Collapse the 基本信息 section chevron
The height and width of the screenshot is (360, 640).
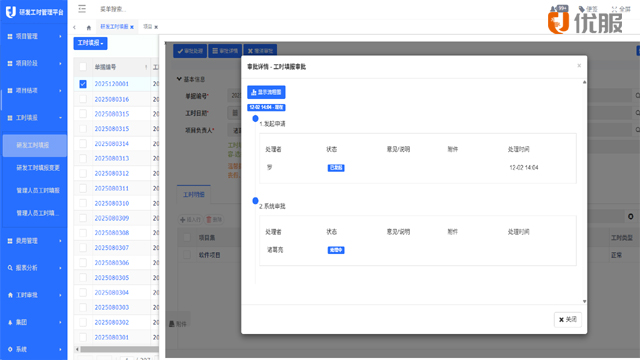(x=179, y=79)
